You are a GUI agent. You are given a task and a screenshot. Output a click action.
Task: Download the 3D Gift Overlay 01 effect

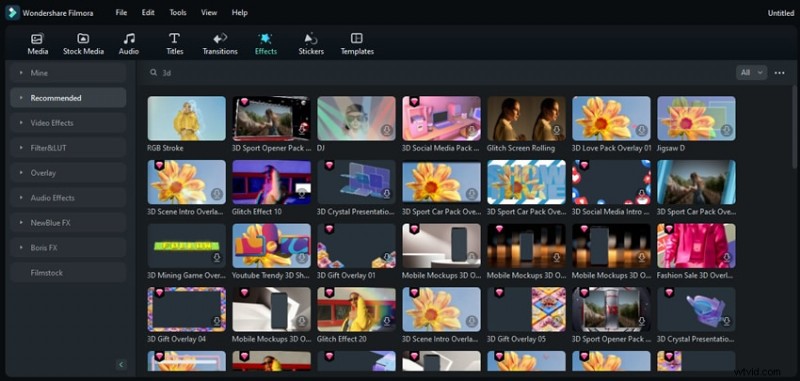tap(387, 258)
